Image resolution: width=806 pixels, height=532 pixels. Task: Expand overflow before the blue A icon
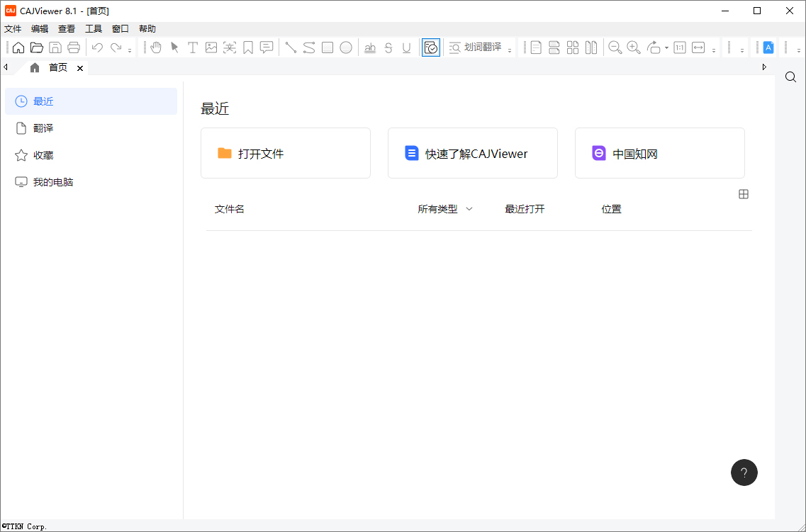(x=742, y=50)
